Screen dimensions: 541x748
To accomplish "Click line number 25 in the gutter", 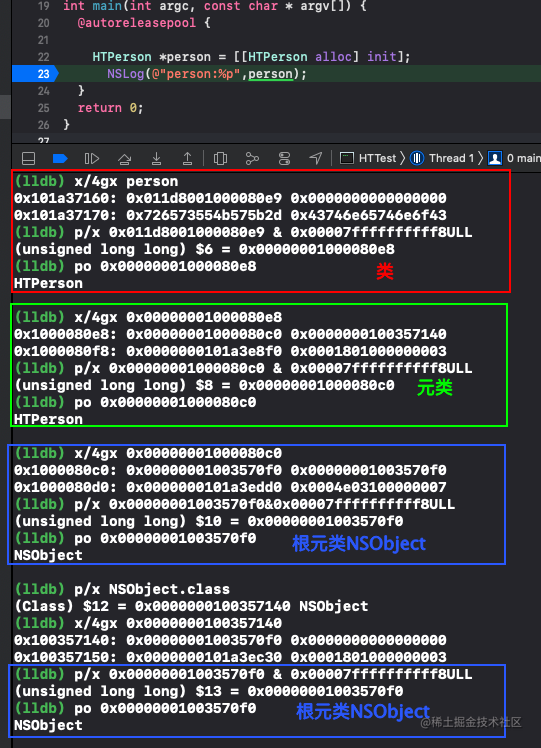I will click(43, 108).
